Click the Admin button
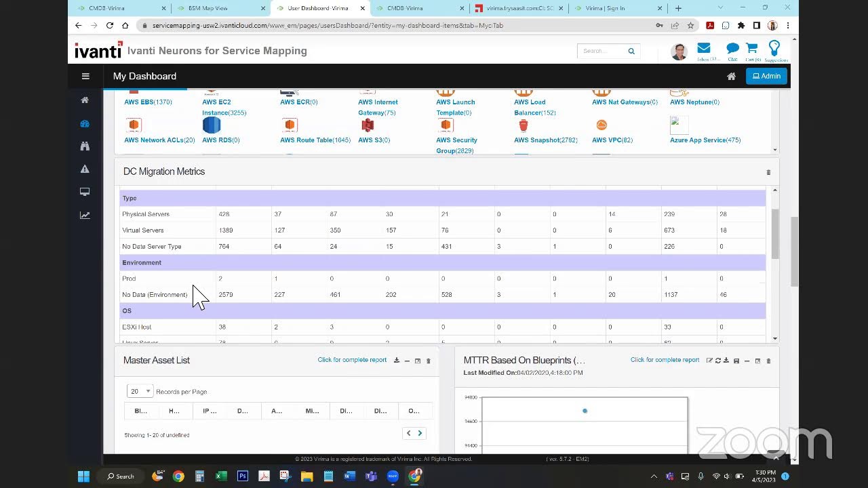This screenshot has width=868, height=488. coord(766,77)
